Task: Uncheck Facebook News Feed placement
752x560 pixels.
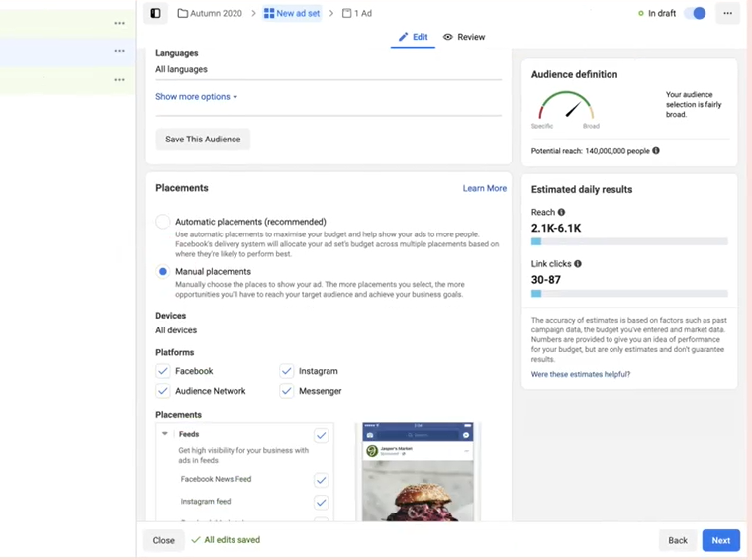Action: (x=321, y=480)
